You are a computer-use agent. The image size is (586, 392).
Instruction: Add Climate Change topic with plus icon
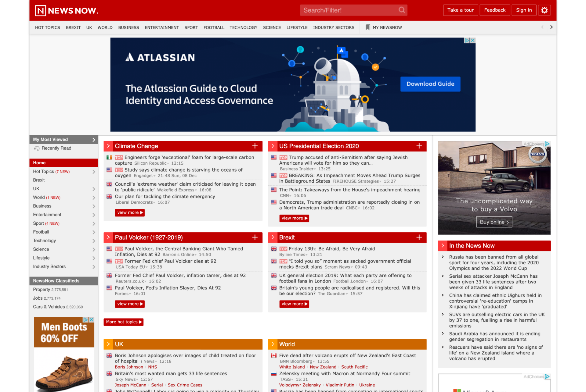pyautogui.click(x=255, y=146)
